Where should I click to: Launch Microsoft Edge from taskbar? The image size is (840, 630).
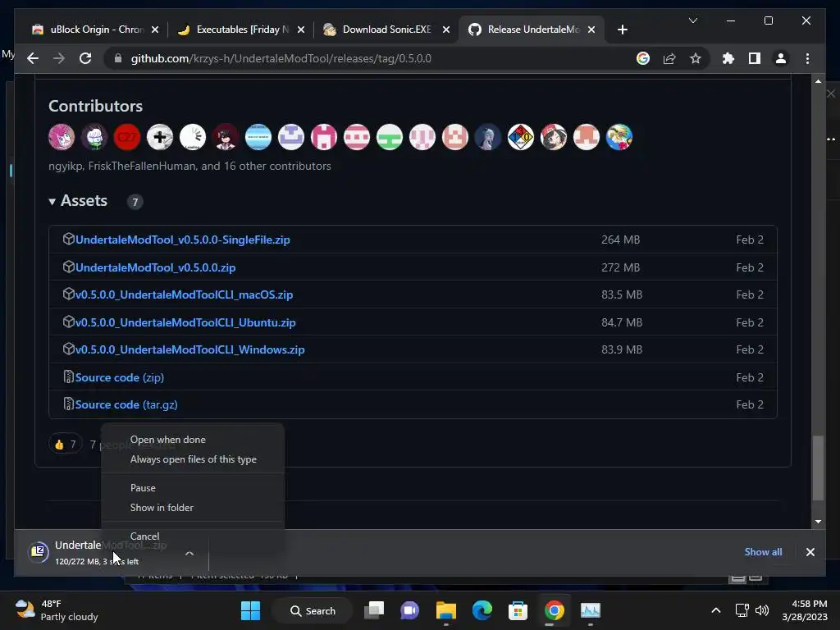point(482,610)
